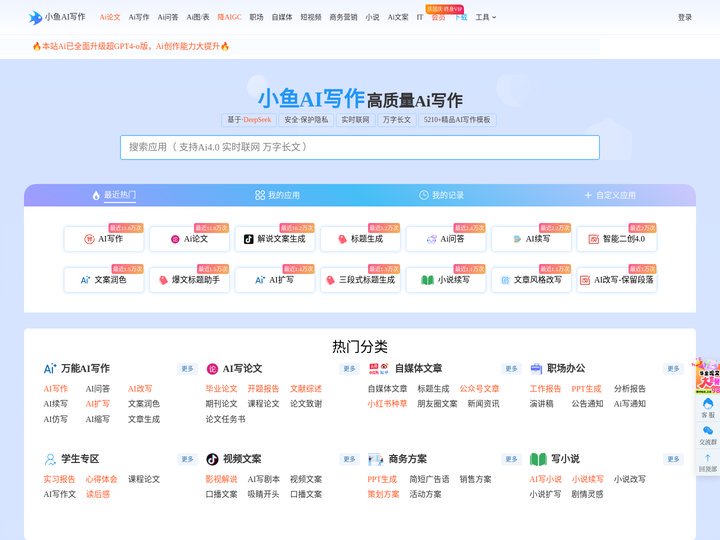Switch to 我的记录 tab
Screen dimensions: 720x540
[x=441, y=195]
